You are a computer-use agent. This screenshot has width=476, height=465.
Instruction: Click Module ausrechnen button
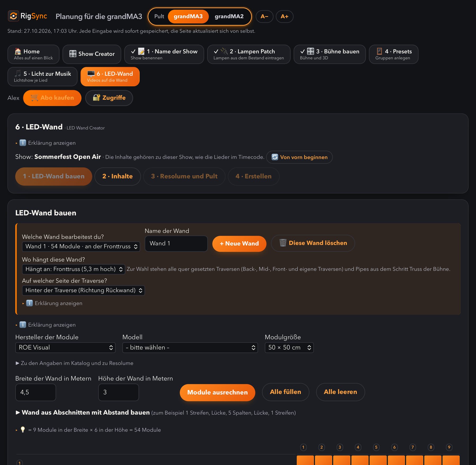coord(217,392)
